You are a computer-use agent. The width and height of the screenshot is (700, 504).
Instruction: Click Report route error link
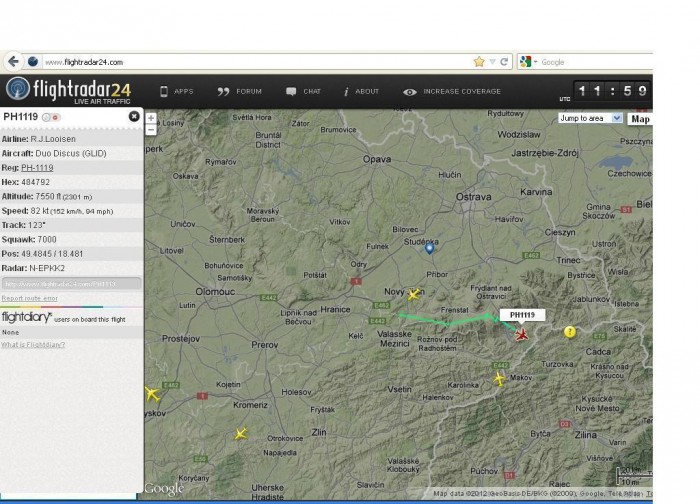(x=29, y=298)
